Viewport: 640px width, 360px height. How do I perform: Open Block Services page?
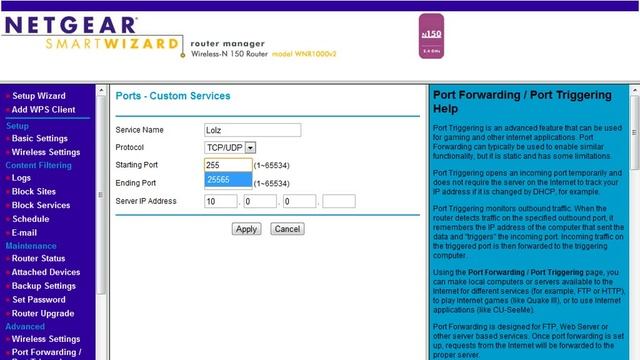coord(41,205)
